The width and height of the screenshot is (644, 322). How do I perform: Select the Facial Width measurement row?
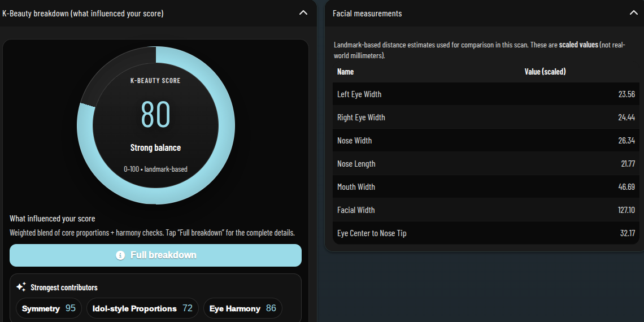coord(486,210)
